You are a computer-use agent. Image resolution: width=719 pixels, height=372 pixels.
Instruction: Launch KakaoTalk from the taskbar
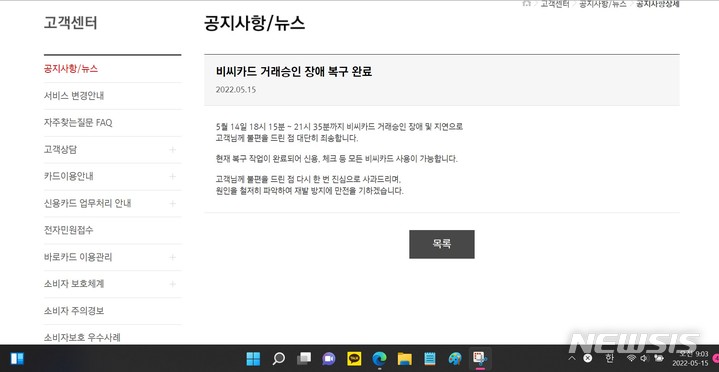point(354,358)
